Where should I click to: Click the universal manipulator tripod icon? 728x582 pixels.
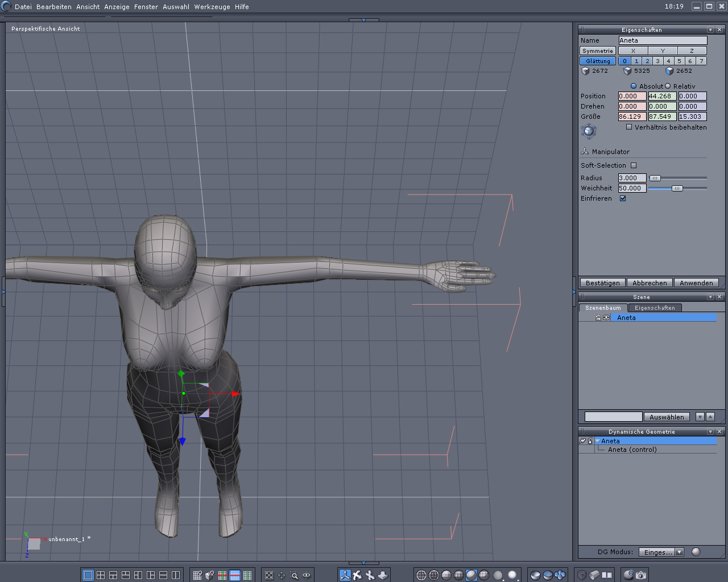(x=345, y=575)
